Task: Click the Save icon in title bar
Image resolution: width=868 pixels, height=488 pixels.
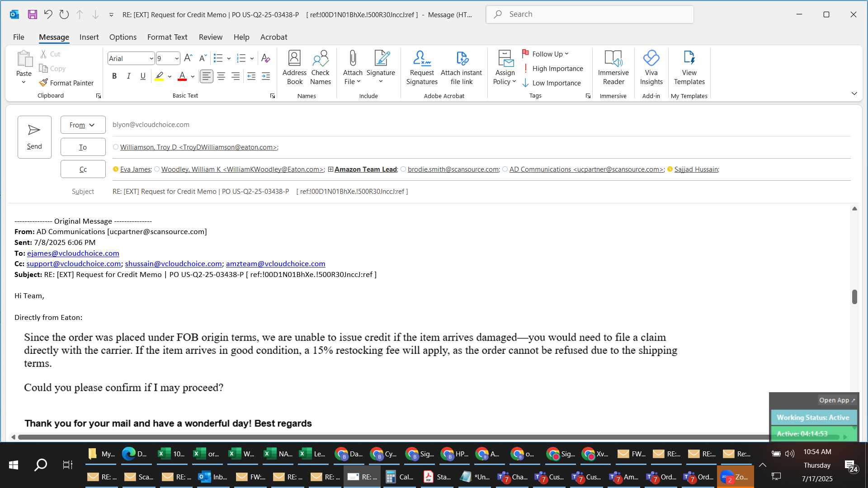Action: coord(32,14)
